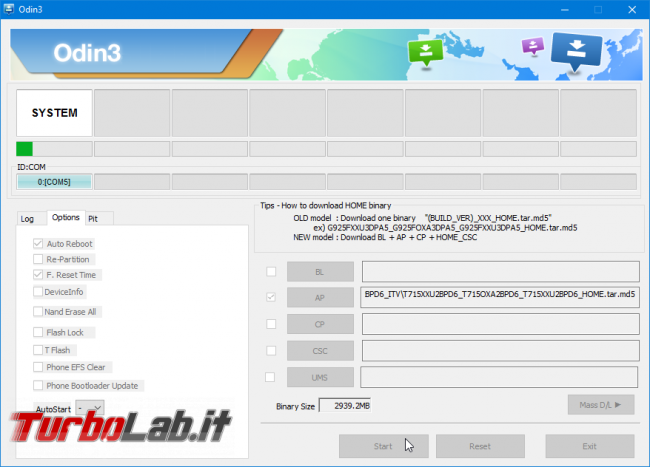Click the BL file path field
The width and height of the screenshot is (650, 467).
(500, 272)
